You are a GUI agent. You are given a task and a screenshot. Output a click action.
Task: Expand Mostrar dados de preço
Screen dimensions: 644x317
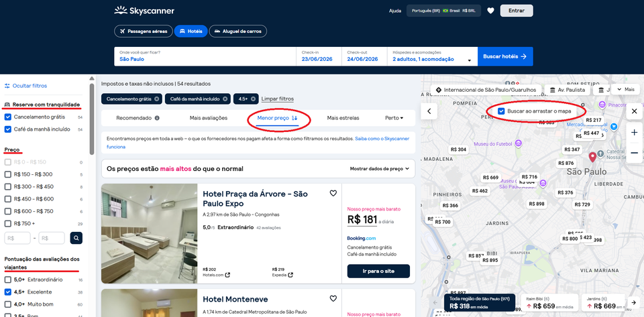[x=380, y=168]
